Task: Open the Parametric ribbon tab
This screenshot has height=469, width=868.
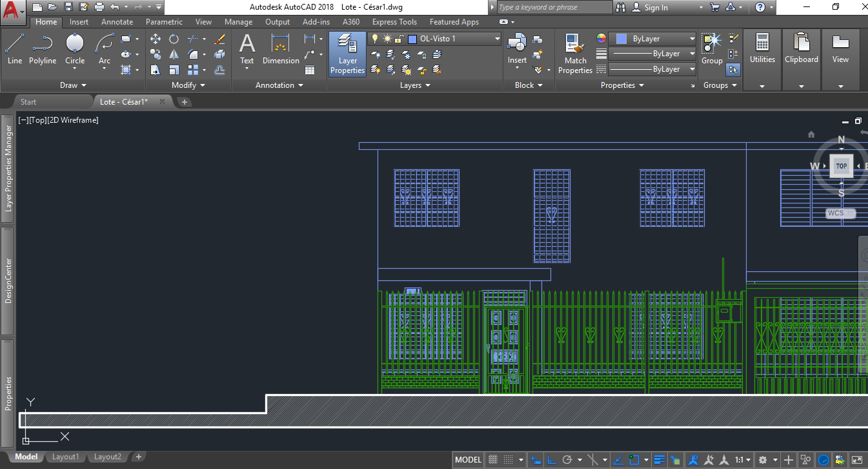Action: pos(164,22)
